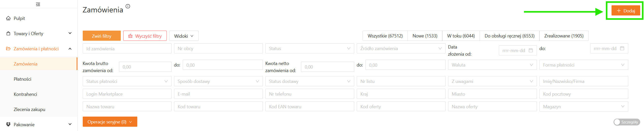644x131 pixels.
Task: Collapse the Zamówienia i płatności section chevron
Action: [x=70, y=49]
